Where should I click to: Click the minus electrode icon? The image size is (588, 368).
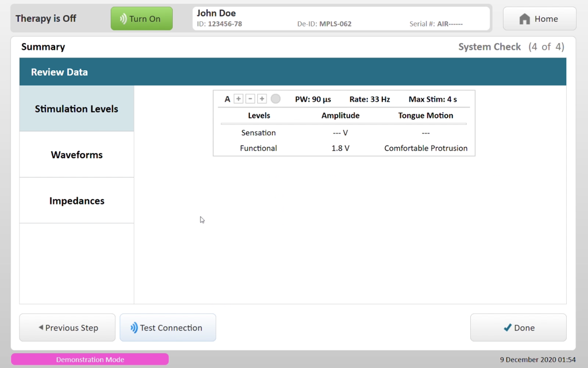pyautogui.click(x=250, y=99)
